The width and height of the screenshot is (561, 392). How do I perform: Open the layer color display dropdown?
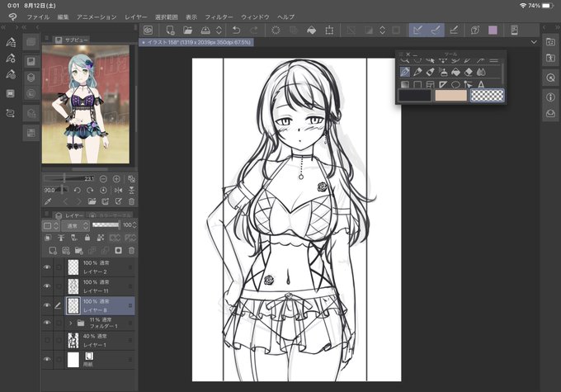point(51,225)
